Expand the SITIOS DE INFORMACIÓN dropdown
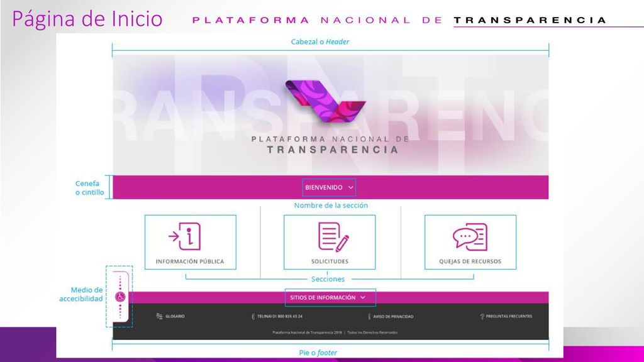This screenshot has width=644, height=362. (x=330, y=297)
